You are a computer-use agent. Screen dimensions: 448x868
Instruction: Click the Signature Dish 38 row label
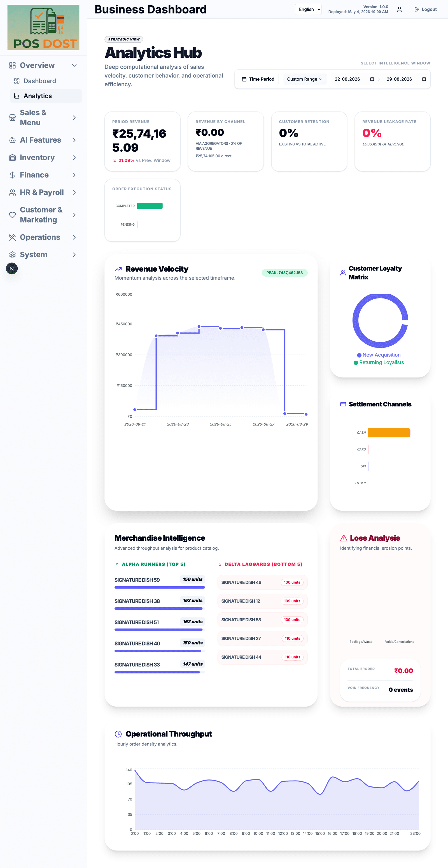tap(137, 601)
